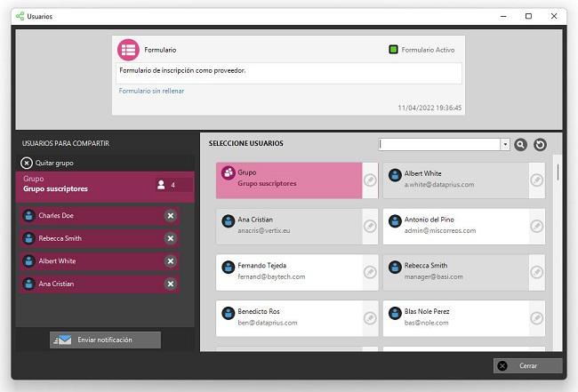Open the Formulario sin rellenar link
This screenshot has height=392, width=578.
coord(151,91)
